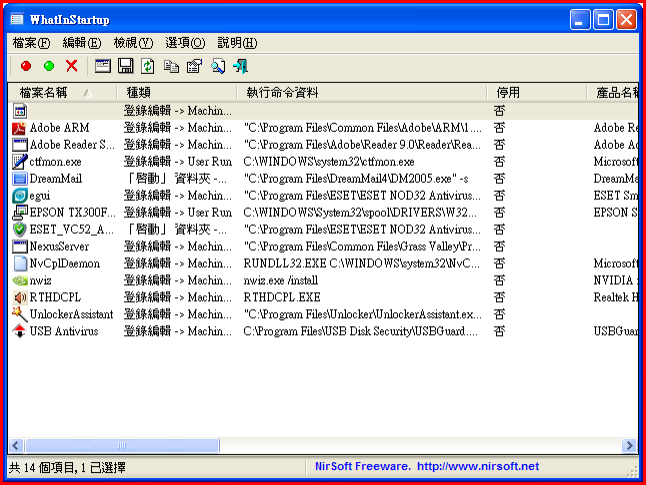
Task: Click the copy selected items icon
Action: pos(171,66)
